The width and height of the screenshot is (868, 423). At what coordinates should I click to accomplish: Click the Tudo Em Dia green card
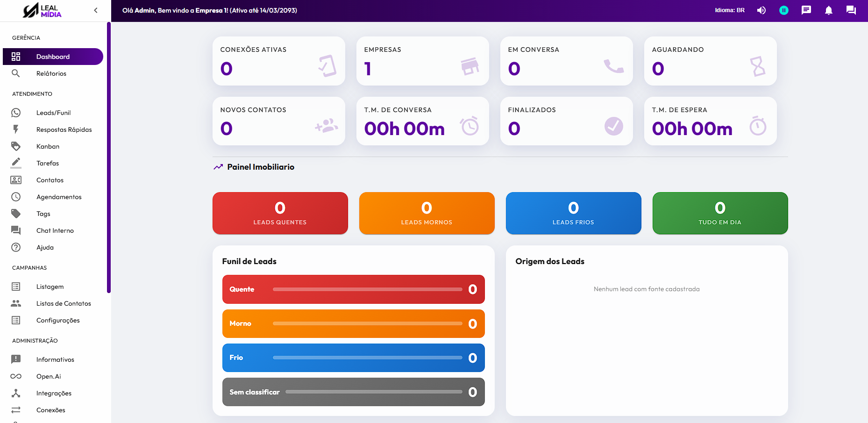(719, 213)
